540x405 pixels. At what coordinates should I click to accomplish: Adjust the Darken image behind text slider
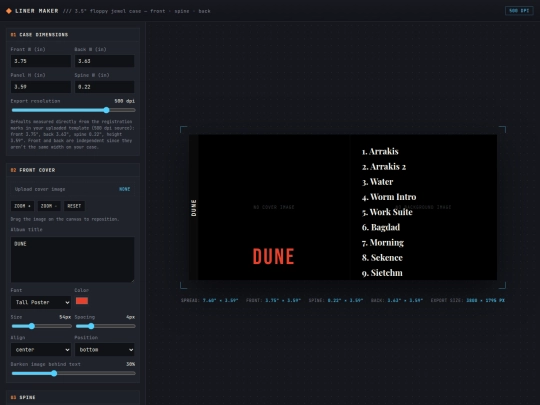click(x=73, y=373)
